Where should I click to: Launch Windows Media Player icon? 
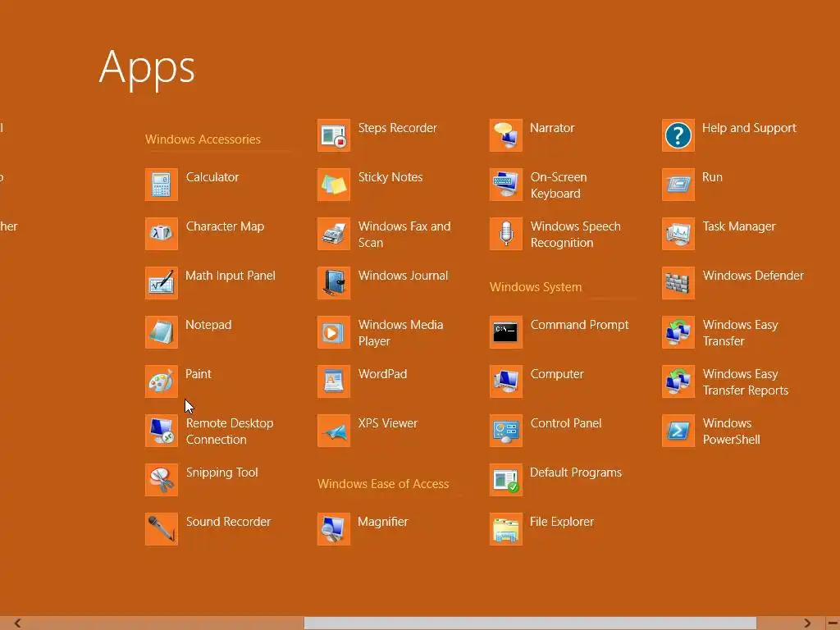click(x=334, y=333)
